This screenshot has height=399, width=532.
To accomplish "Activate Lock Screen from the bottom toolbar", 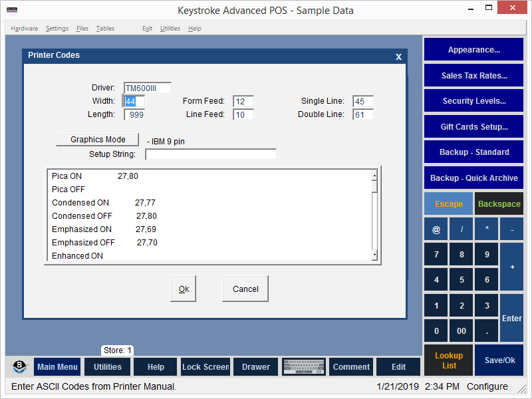I will (205, 366).
